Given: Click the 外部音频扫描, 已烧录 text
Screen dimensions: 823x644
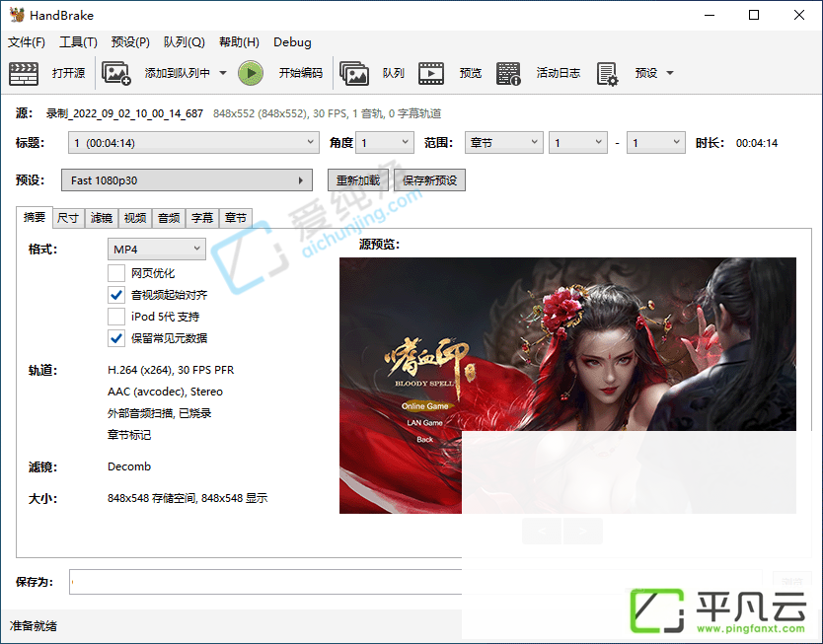Looking at the screenshot, I should [x=159, y=413].
